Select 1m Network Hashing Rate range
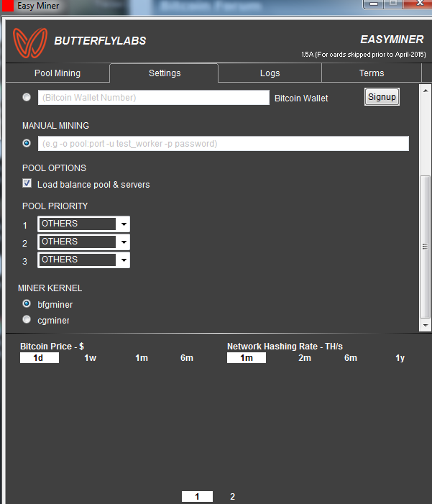 click(x=247, y=358)
